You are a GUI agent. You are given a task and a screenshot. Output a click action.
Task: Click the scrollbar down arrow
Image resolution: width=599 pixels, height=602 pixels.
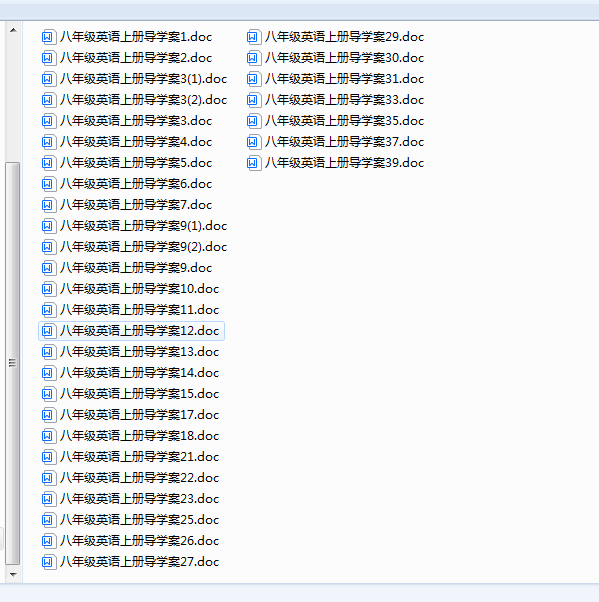[13, 575]
